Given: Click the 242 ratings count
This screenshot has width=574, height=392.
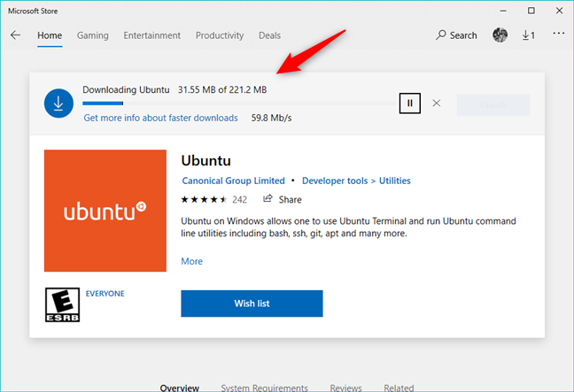Looking at the screenshot, I should tap(240, 200).
